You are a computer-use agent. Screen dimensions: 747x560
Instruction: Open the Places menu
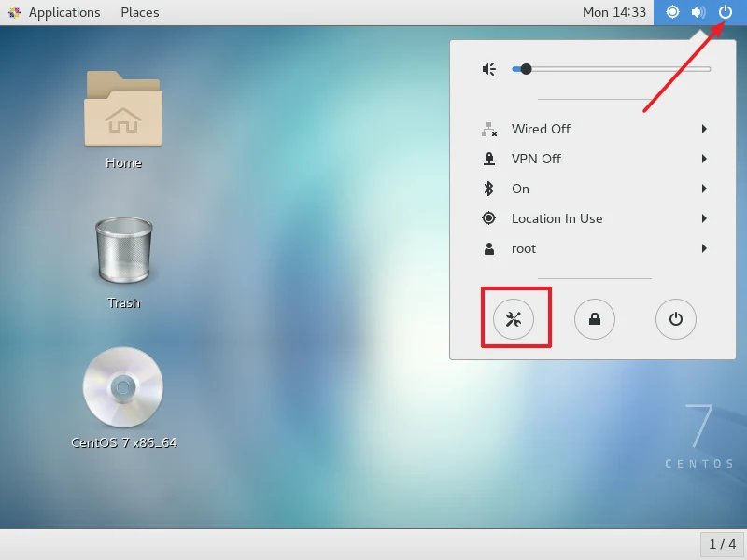(x=139, y=12)
